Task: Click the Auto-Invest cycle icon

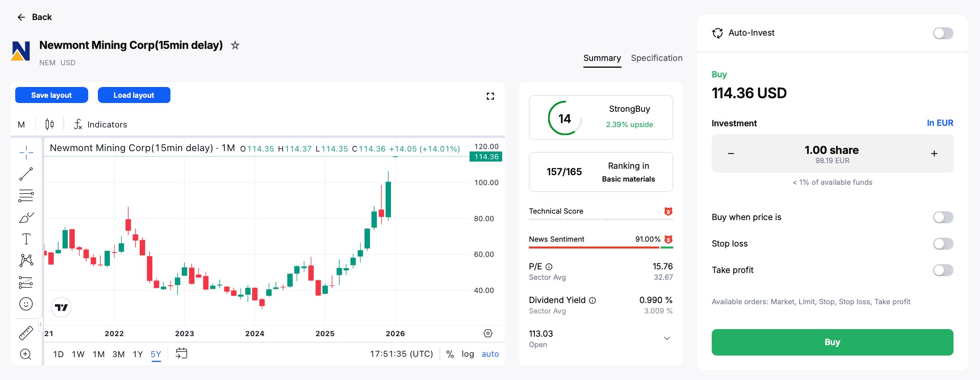Action: click(x=717, y=33)
